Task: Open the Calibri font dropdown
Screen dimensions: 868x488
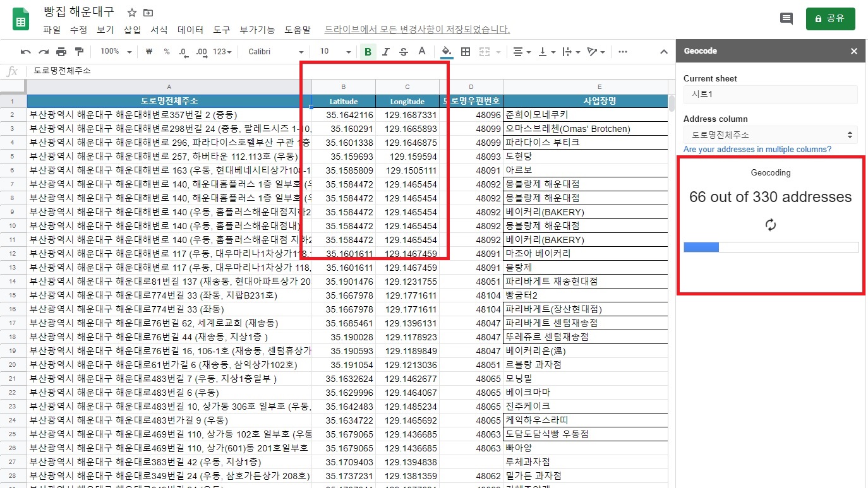Action: (276, 52)
